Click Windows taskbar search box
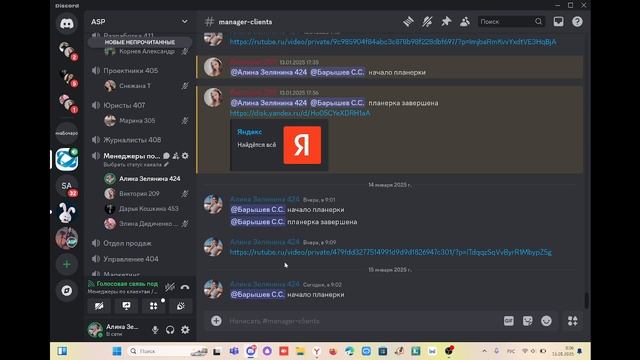The height and width of the screenshot is (360, 640). [167, 351]
